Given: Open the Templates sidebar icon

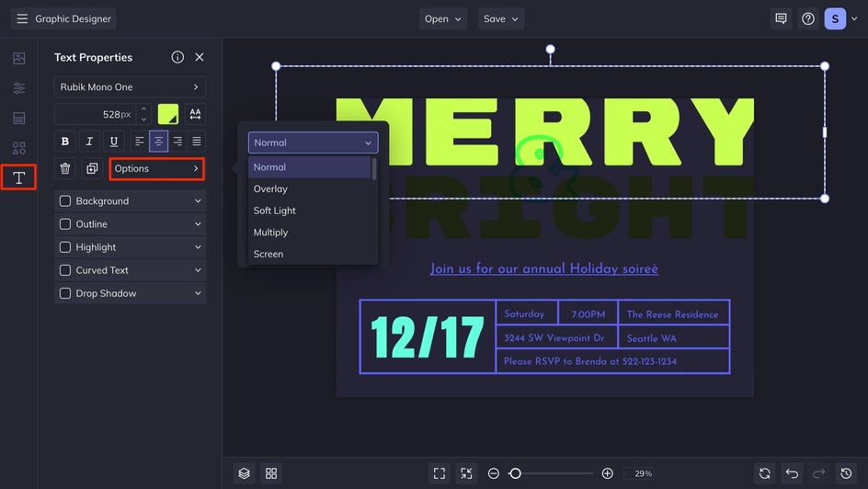Looking at the screenshot, I should click(x=18, y=118).
